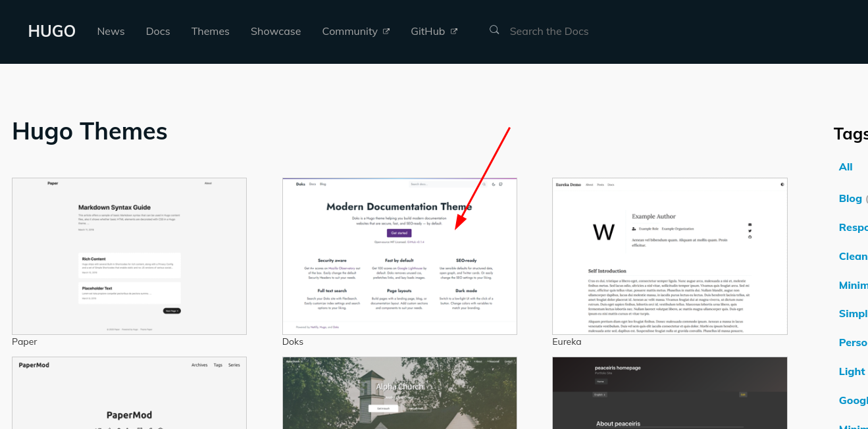Open the Doks theme thumbnail
868x429 pixels.
coord(399,256)
